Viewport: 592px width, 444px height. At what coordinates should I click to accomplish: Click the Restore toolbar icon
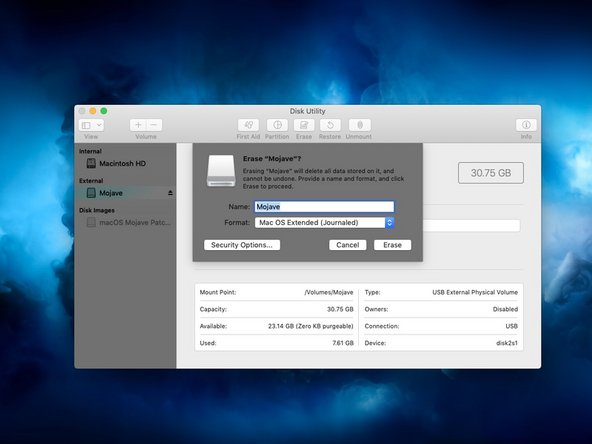(x=330, y=125)
